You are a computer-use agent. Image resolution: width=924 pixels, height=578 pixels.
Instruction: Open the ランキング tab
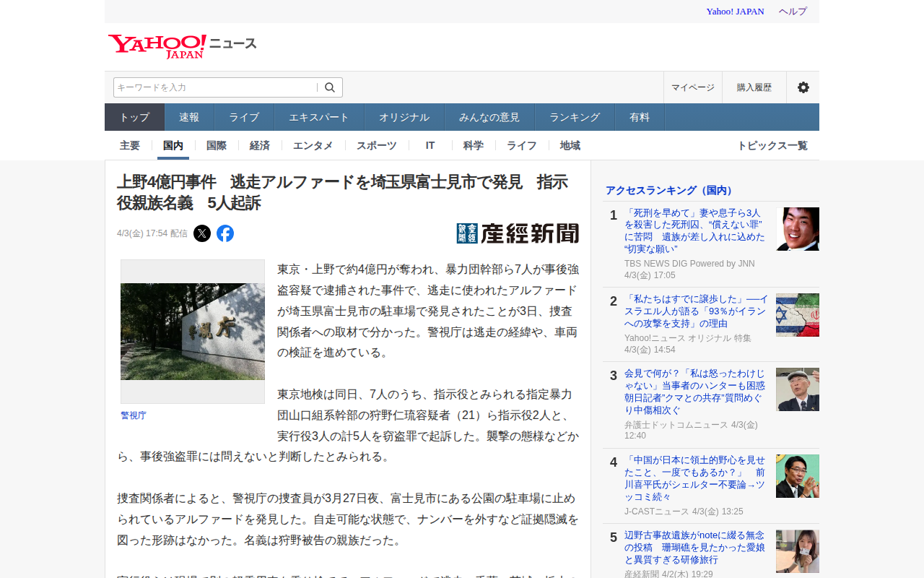pos(574,117)
